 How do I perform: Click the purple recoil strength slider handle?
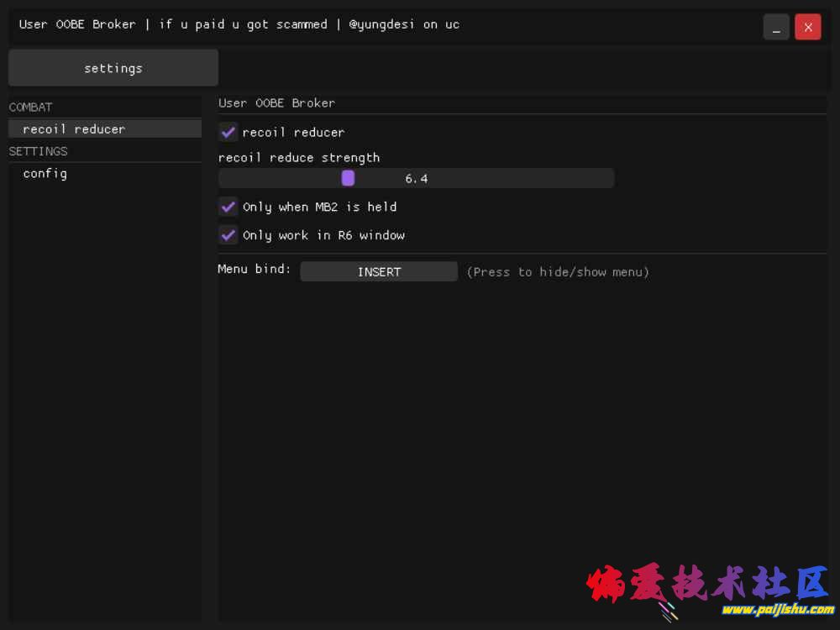click(x=348, y=177)
